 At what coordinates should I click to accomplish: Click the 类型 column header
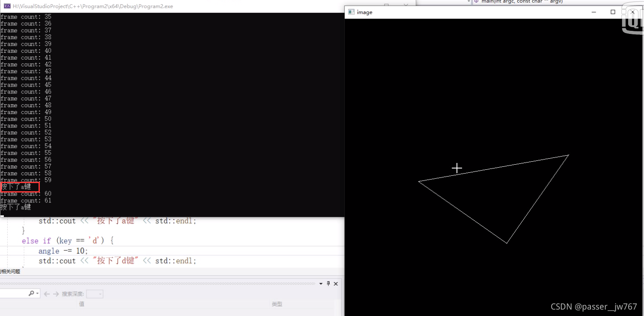(277, 304)
